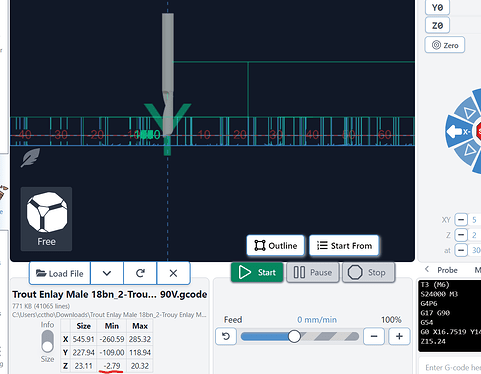Start the gcode job
Viewport: 481px width, 374px height.
[257, 272]
